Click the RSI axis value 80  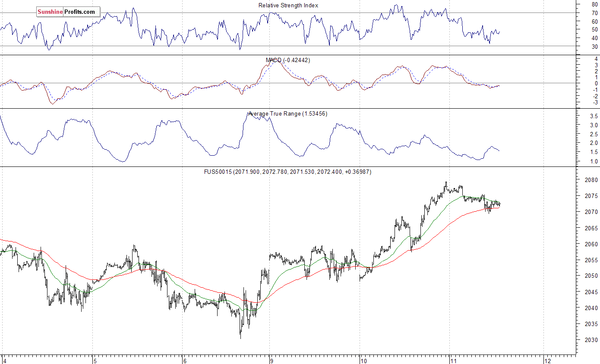coord(595,4)
